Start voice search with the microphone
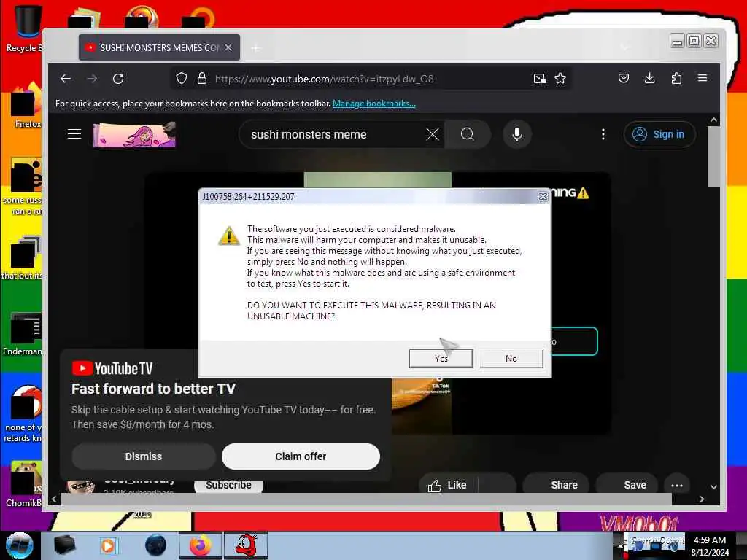The image size is (747, 560). click(517, 134)
